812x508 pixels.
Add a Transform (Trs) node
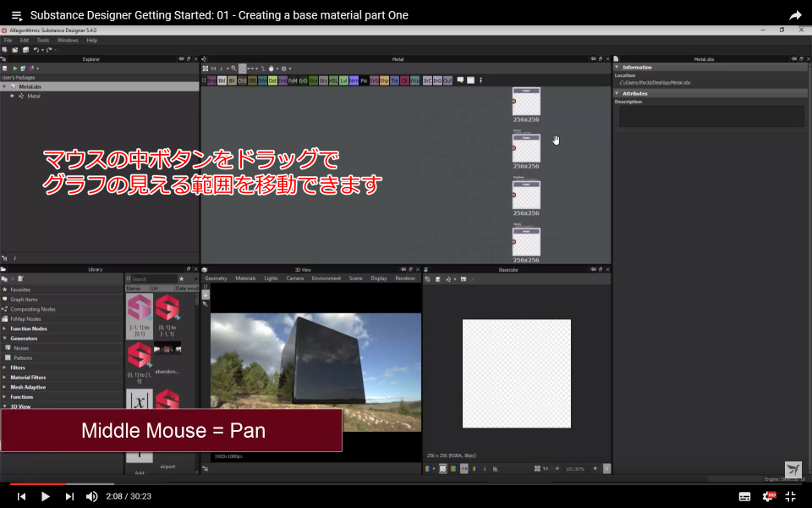(x=395, y=81)
